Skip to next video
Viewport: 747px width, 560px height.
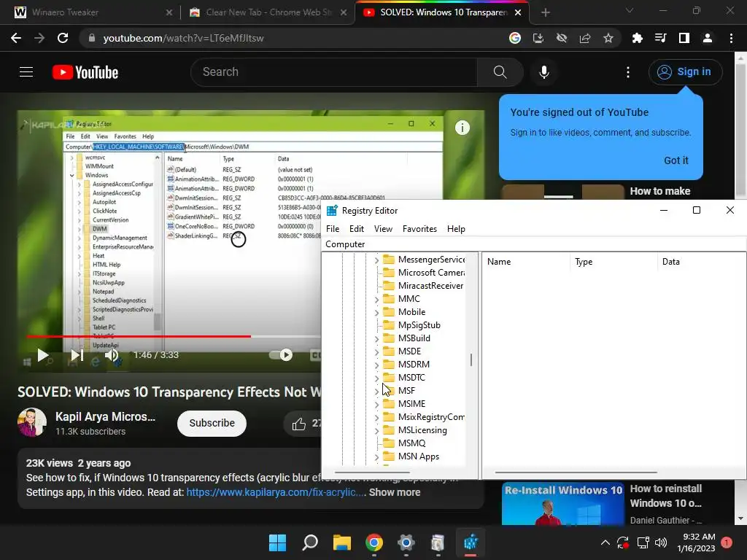pos(77,355)
